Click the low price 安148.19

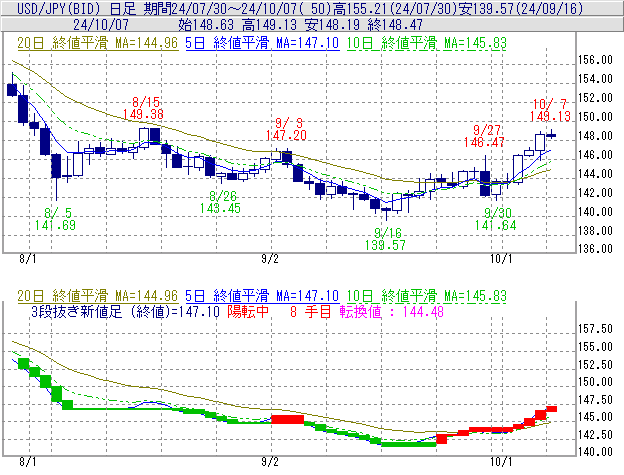click(332, 25)
